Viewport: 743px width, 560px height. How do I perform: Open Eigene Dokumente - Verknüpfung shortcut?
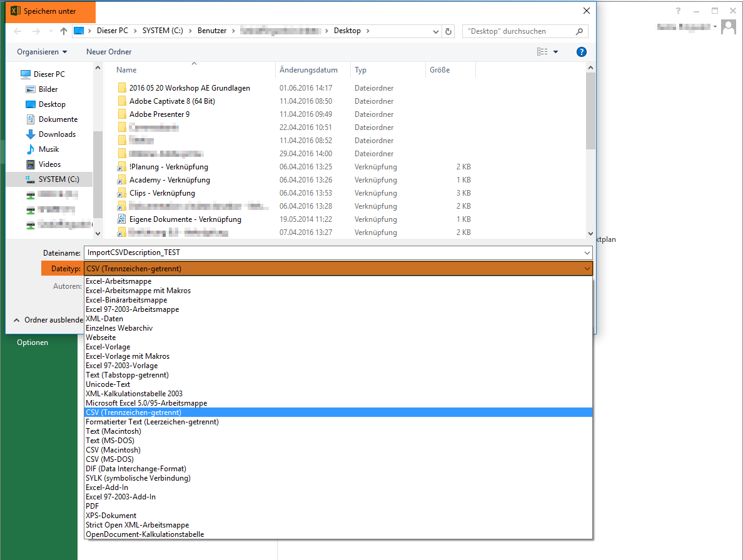tap(185, 219)
